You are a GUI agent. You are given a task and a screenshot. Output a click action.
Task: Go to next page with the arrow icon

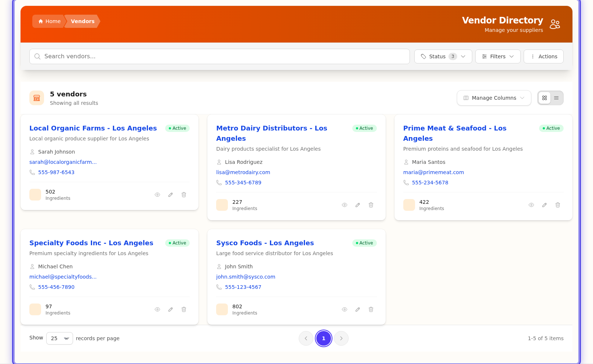[x=341, y=338]
